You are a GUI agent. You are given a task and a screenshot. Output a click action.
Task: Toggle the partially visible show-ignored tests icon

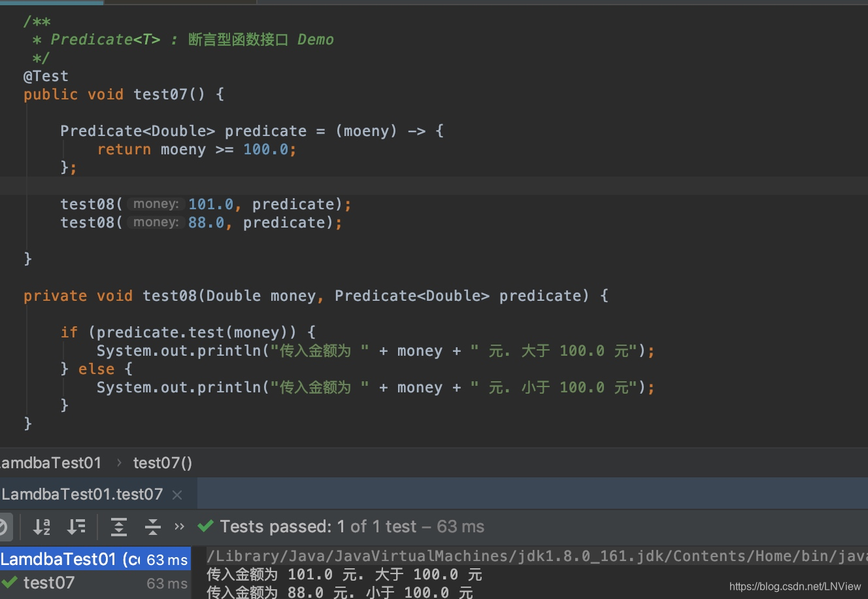(x=4, y=526)
